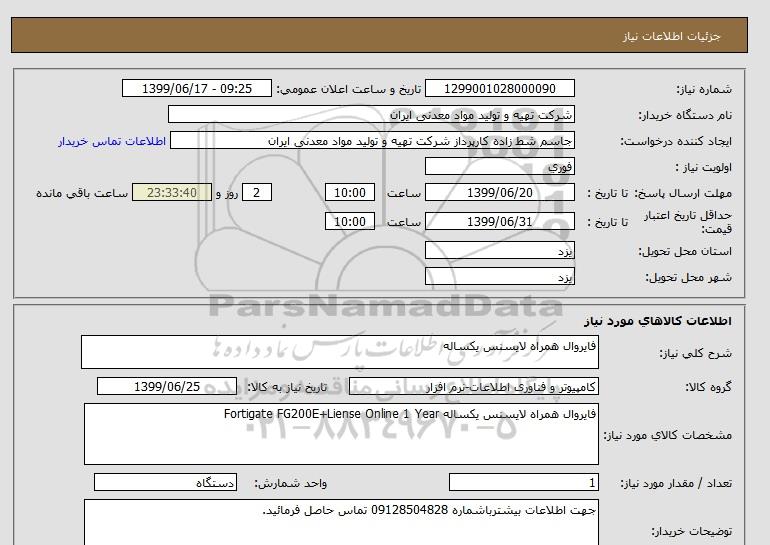The width and height of the screenshot is (770, 545).
Task: Click the priority field showing فوري
Action: point(499,166)
